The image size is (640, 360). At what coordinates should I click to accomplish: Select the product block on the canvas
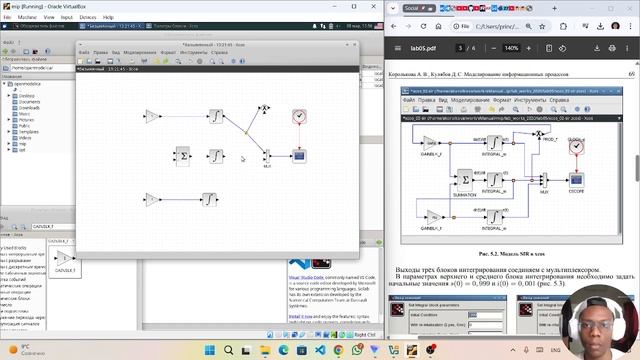(x=264, y=109)
